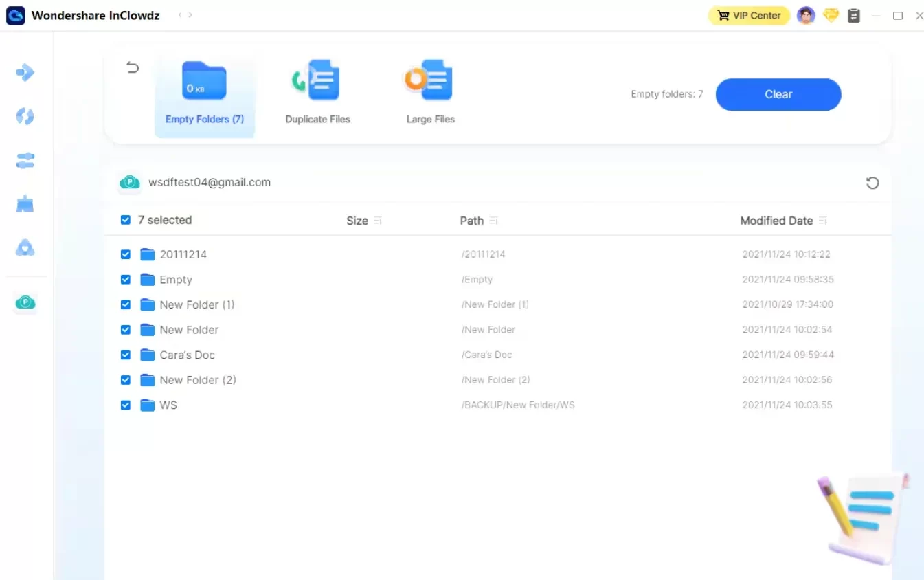924x580 pixels.
Task: Open the Cloud cleanup broom icon in sidebar
Action: pos(25,204)
